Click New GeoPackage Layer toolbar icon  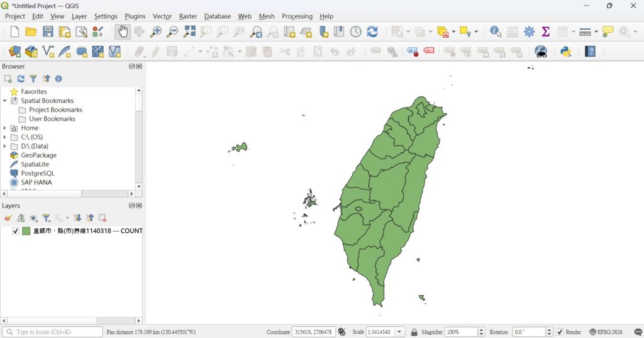tap(31, 52)
